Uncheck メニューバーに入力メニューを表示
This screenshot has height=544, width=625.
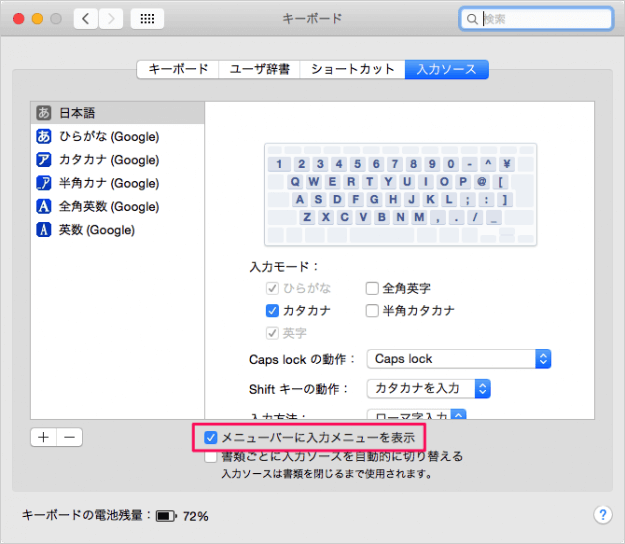coord(210,438)
